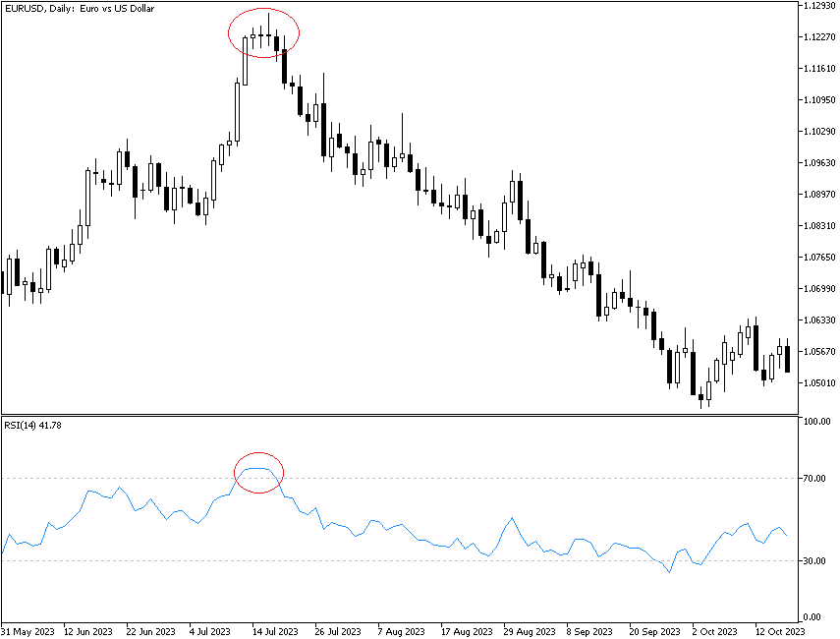
Task: Click the 1.10950 price axis label
Action: pos(817,100)
